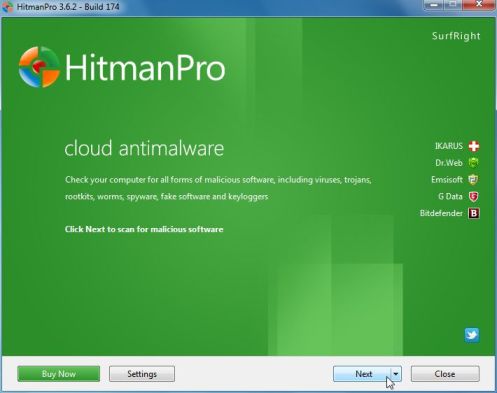Screen dimensions: 497x393
Task: Click the IKARUS vendor name
Action: (x=449, y=146)
